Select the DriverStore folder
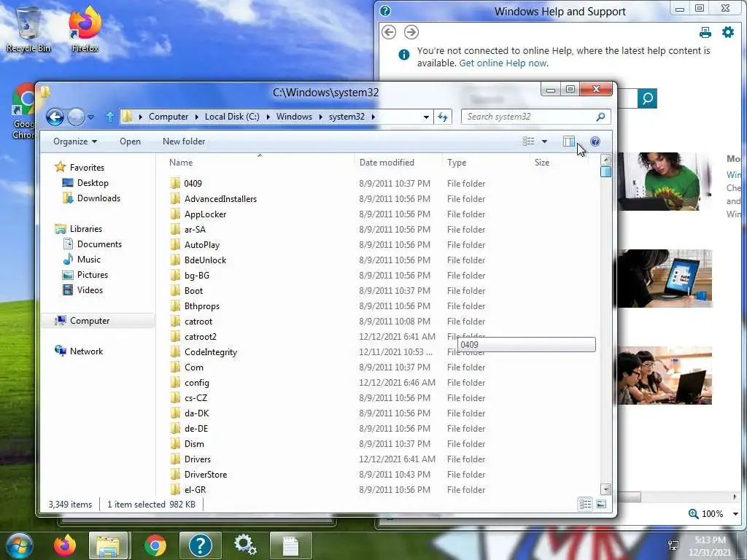This screenshot has width=747, height=560. tap(205, 475)
